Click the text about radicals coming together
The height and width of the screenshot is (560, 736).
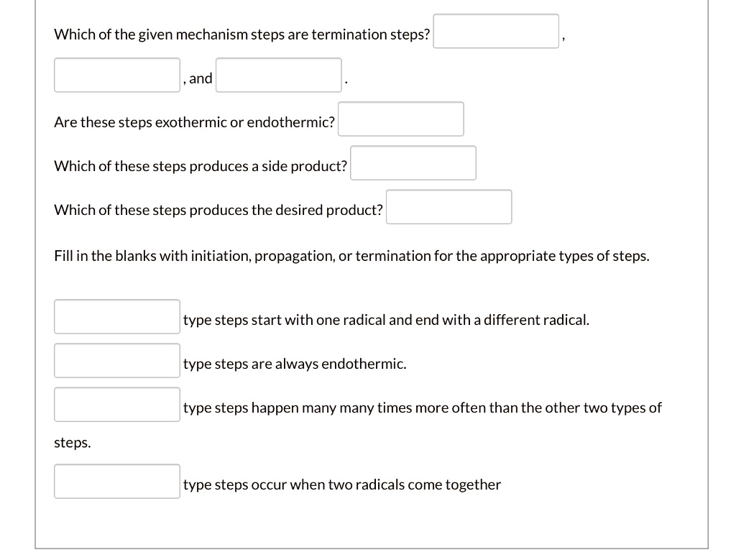coord(342,485)
